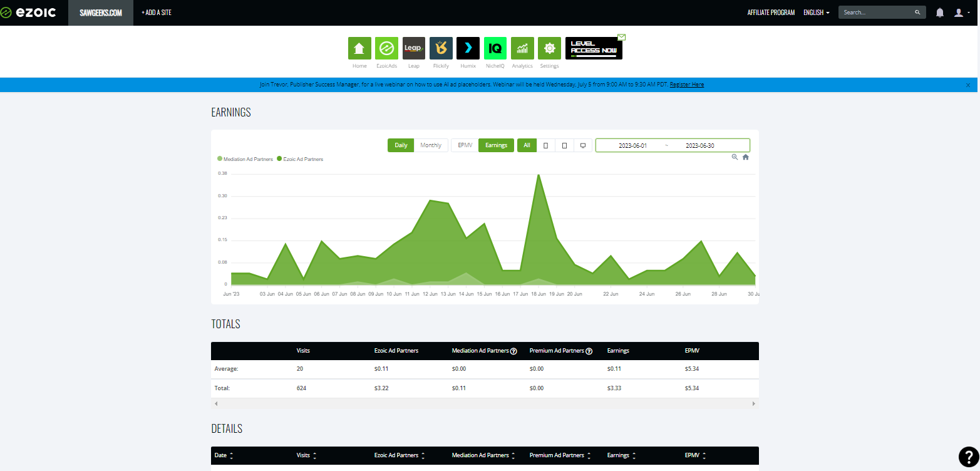This screenshot has width=980, height=471.
Task: Click Totals table scroll right arrow
Action: [x=754, y=404]
